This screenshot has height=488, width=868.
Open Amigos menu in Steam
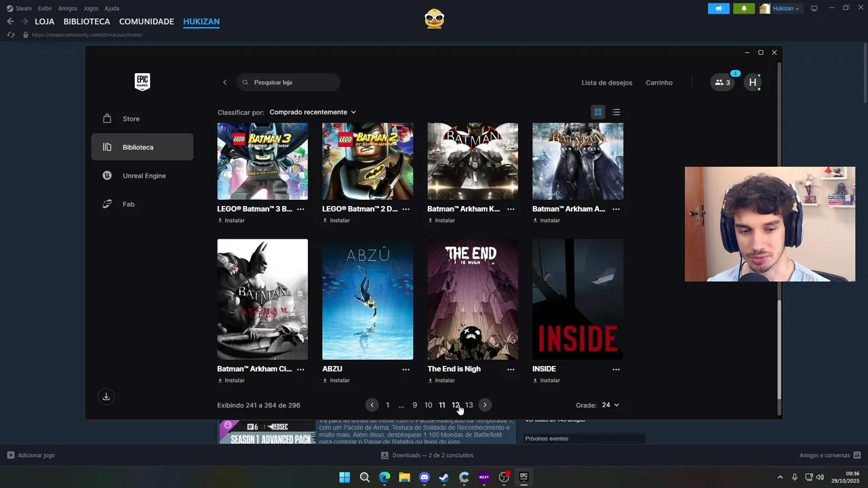(x=68, y=8)
